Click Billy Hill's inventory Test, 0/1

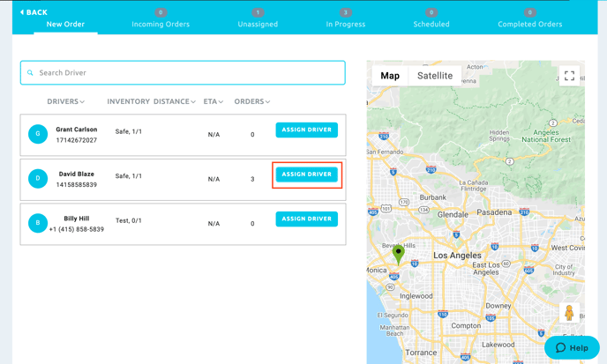click(x=129, y=220)
